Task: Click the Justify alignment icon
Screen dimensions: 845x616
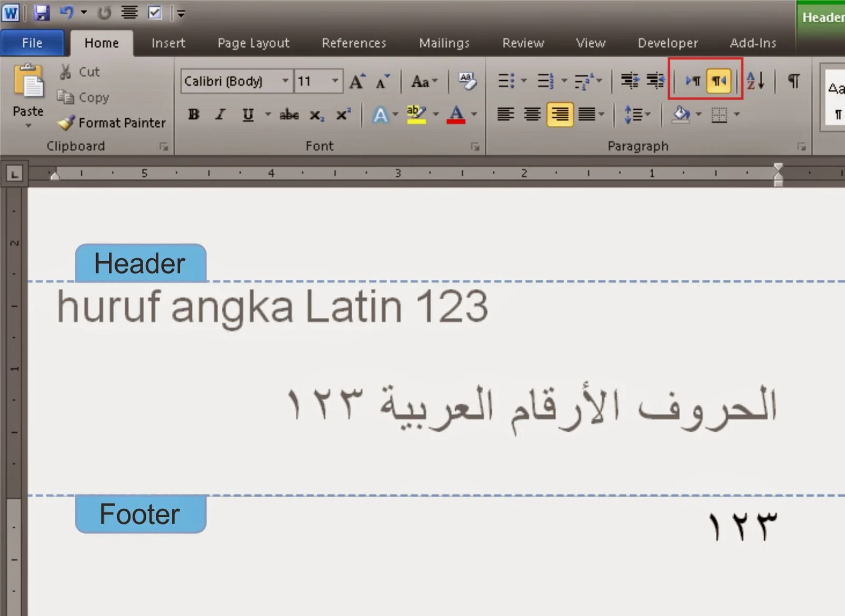Action: point(587,114)
